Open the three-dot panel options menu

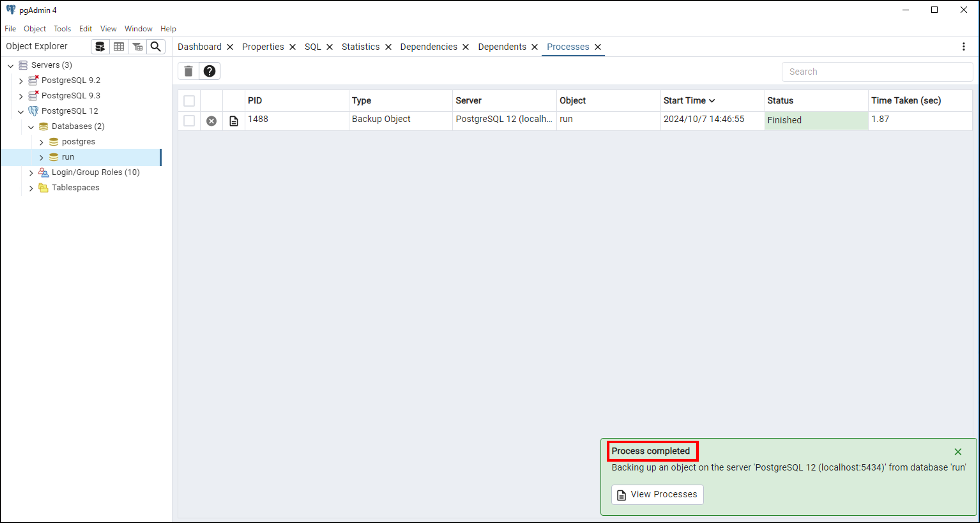point(964,47)
